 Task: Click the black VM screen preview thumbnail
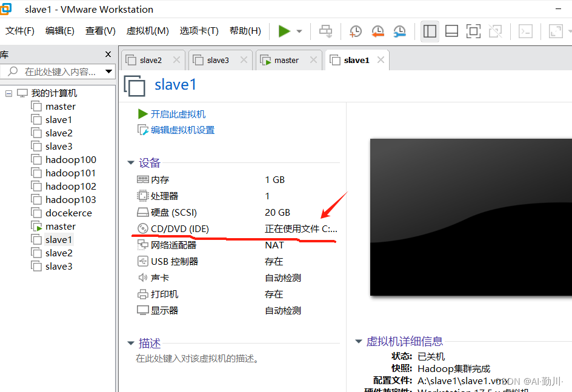[471, 218]
